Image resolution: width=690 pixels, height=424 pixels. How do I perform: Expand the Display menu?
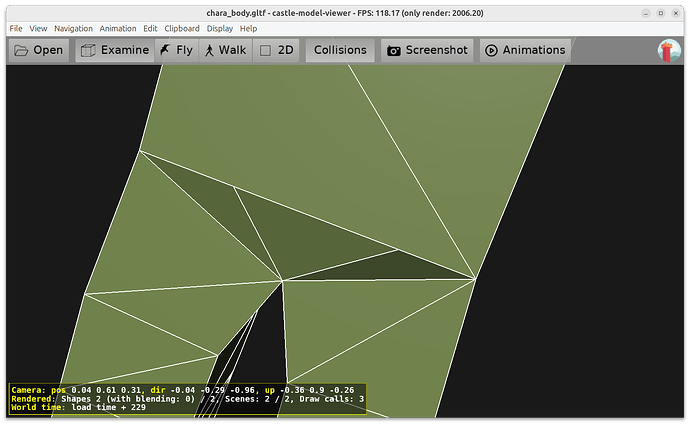219,29
